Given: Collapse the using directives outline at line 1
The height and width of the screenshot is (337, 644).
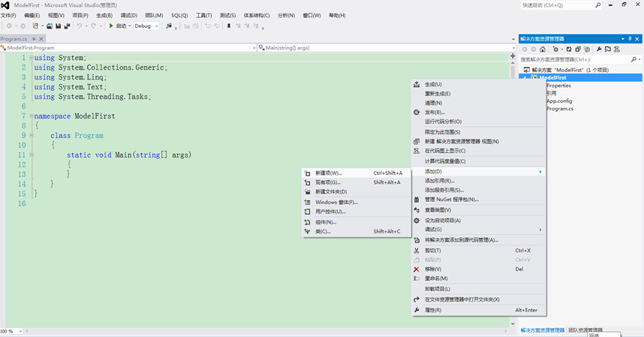Looking at the screenshot, I should click(32, 58).
